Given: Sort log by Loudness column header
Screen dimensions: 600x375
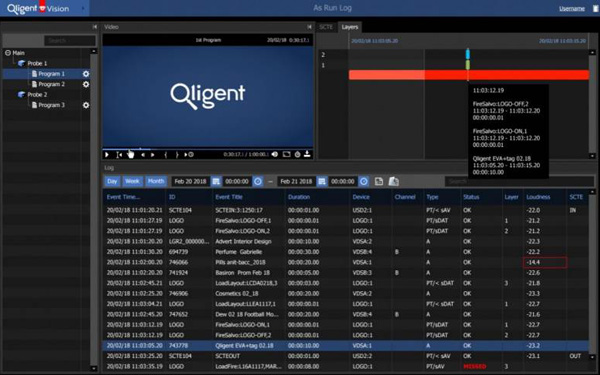Looking at the screenshot, I should 538,197.
